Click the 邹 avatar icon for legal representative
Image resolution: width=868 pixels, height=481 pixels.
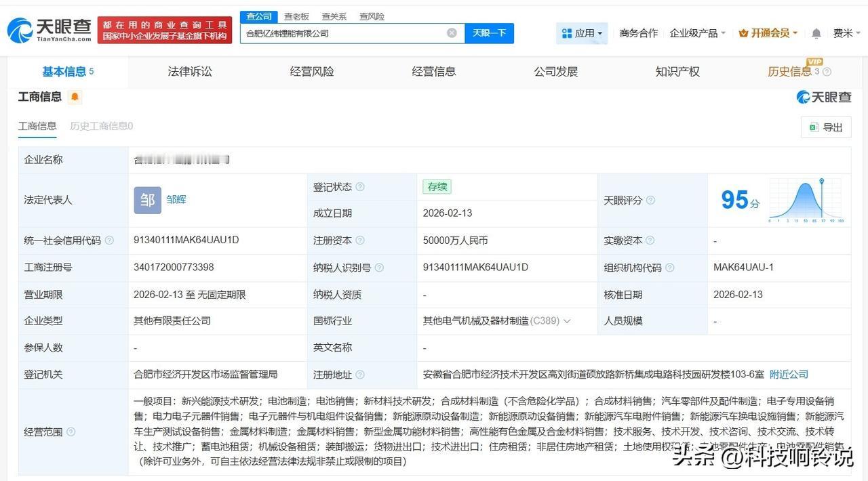[146, 200]
